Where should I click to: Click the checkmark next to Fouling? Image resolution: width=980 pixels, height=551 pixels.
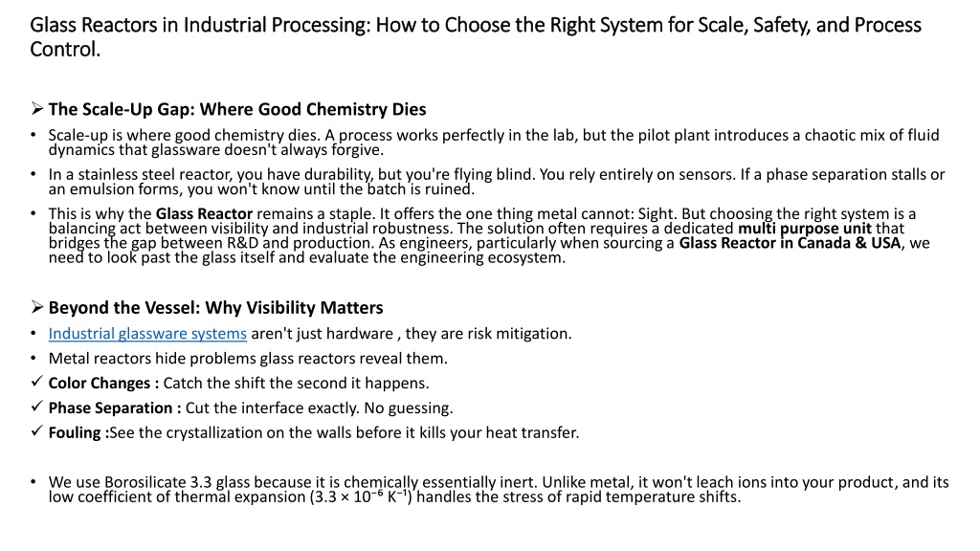click(37, 432)
